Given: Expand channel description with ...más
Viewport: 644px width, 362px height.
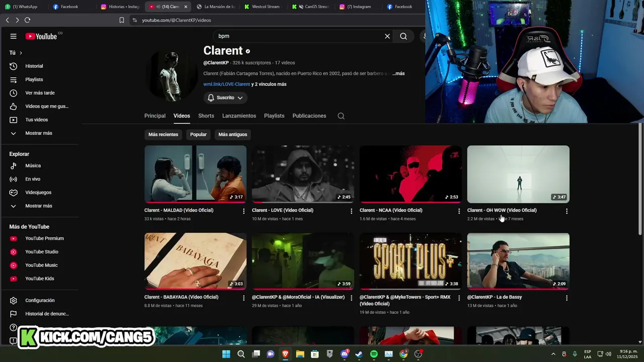Looking at the screenshot, I should click(x=398, y=73).
